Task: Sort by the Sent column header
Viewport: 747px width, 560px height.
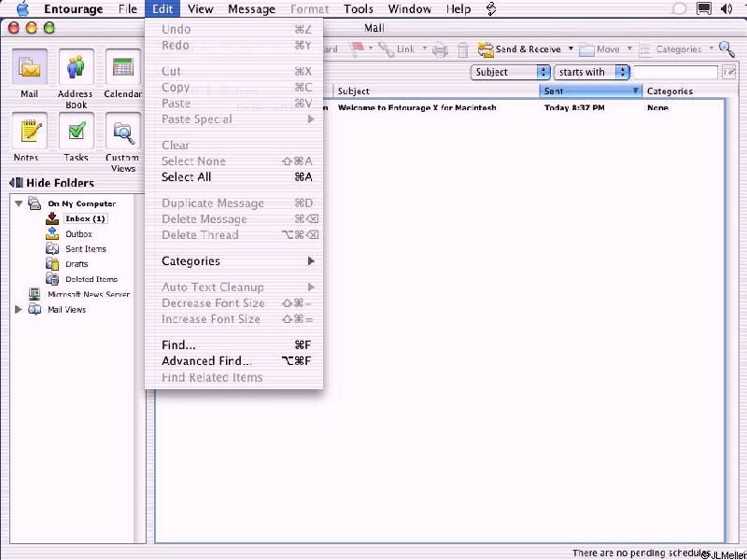Action: 590,91
